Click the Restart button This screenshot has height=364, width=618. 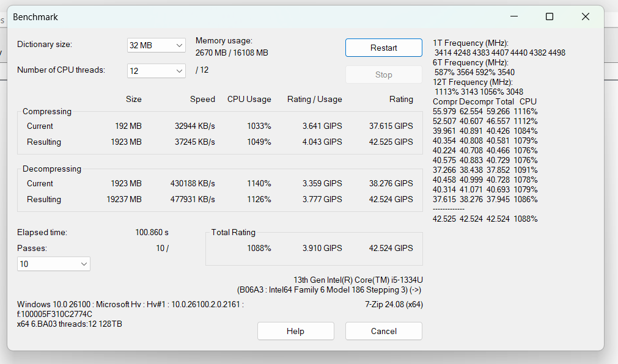[x=383, y=48]
